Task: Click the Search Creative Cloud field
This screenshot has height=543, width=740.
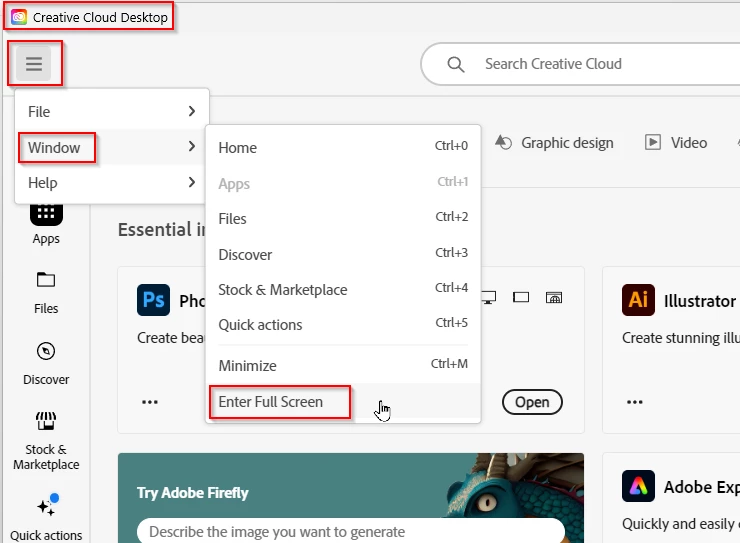Action: pyautogui.click(x=580, y=64)
